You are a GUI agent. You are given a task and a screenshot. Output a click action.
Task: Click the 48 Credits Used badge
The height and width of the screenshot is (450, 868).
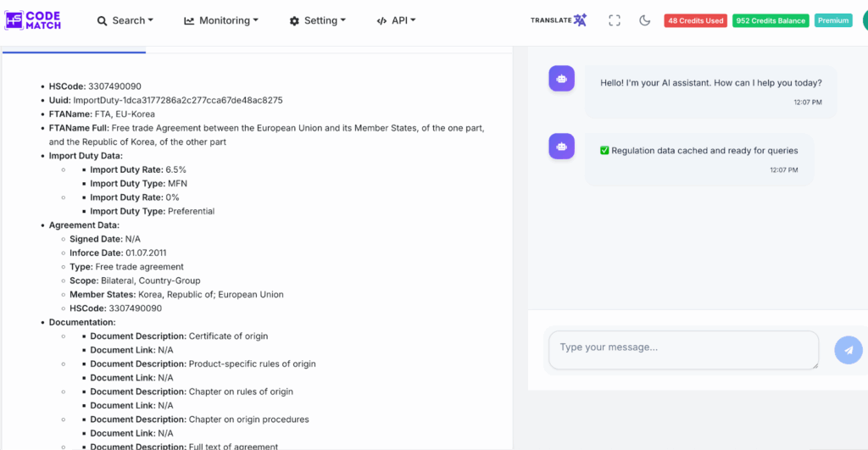point(694,20)
